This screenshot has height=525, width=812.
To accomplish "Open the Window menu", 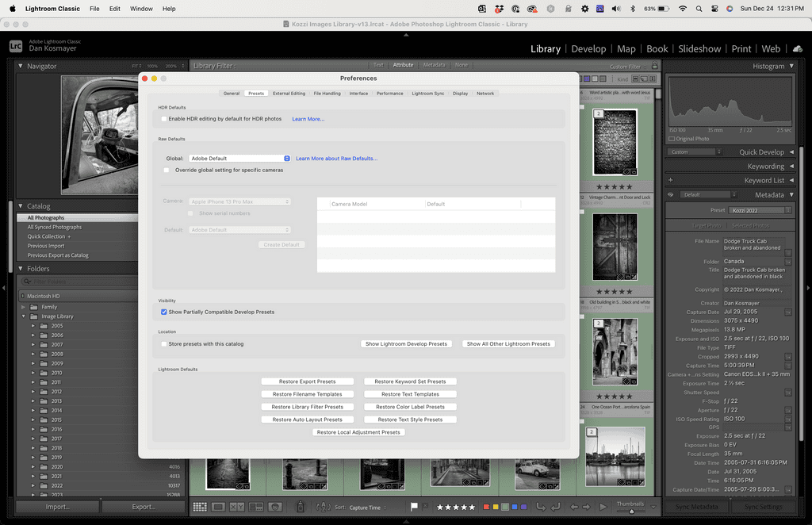I will (x=141, y=9).
